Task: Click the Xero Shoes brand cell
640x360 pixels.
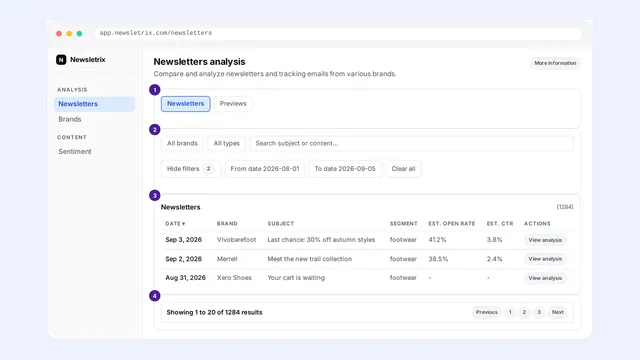Action: click(234, 278)
